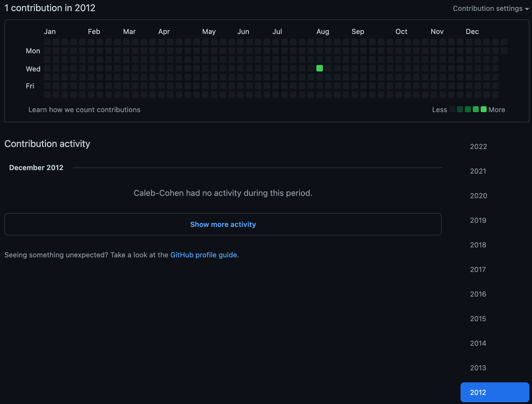Click the darkest green legend swatch
Image resolution: width=532 pixels, height=404 pixels.
pos(460,109)
